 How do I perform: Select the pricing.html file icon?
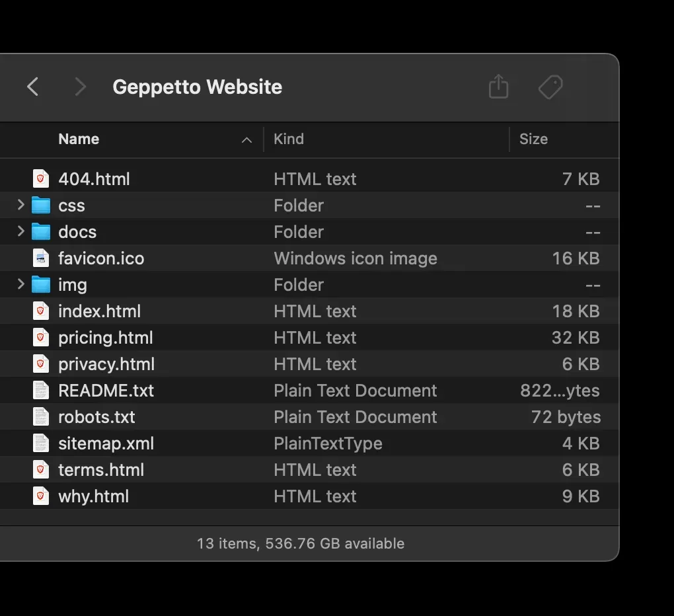[x=41, y=338]
